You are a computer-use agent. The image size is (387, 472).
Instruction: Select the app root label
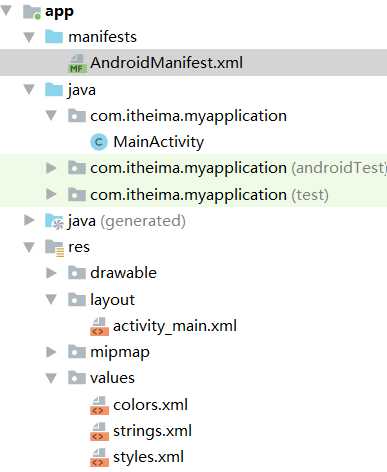point(59,12)
